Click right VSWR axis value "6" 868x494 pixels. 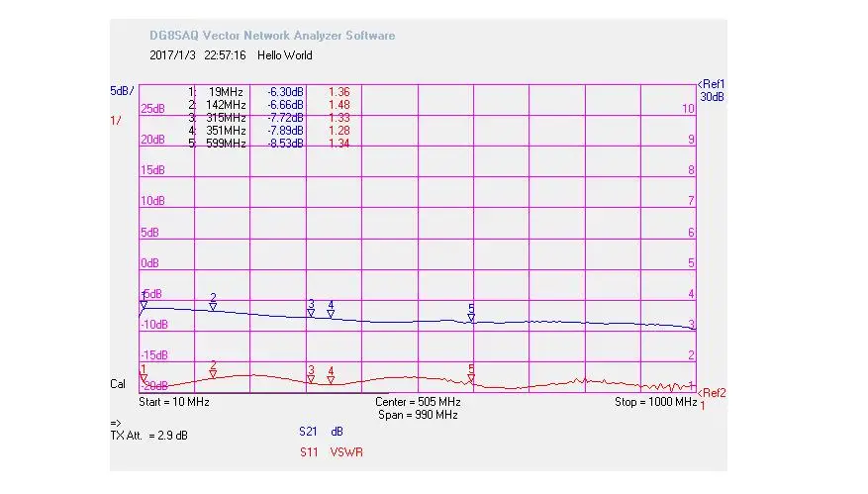click(x=692, y=232)
